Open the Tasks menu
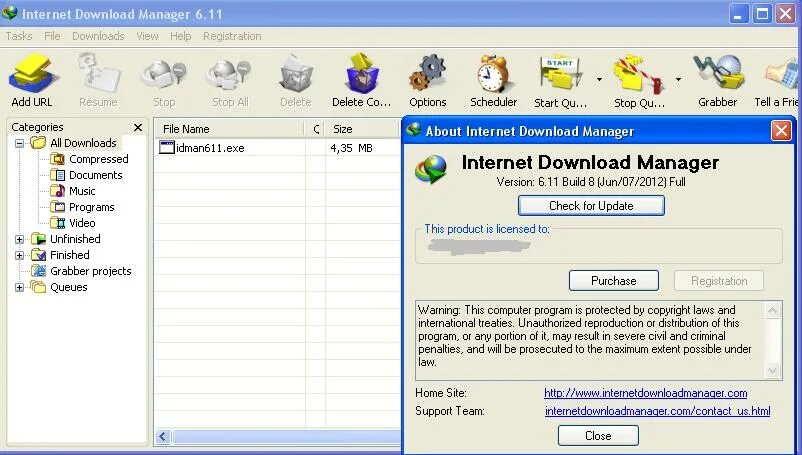 point(19,36)
